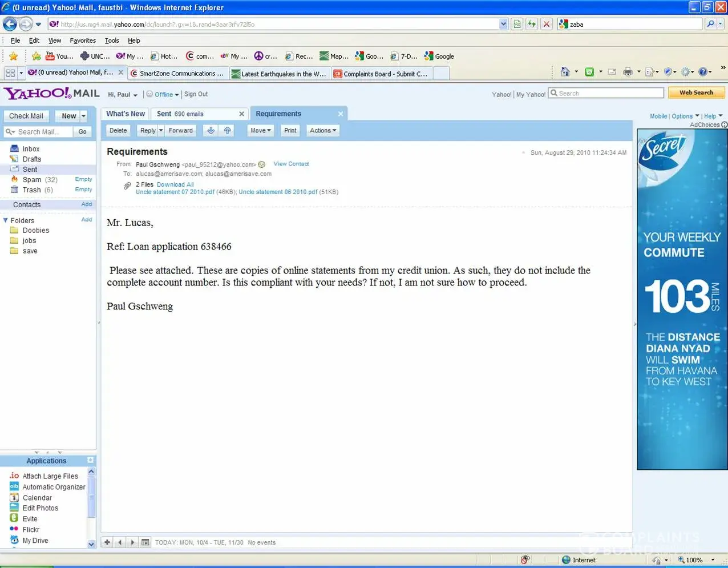Open the Tools menu in menu bar

click(112, 41)
